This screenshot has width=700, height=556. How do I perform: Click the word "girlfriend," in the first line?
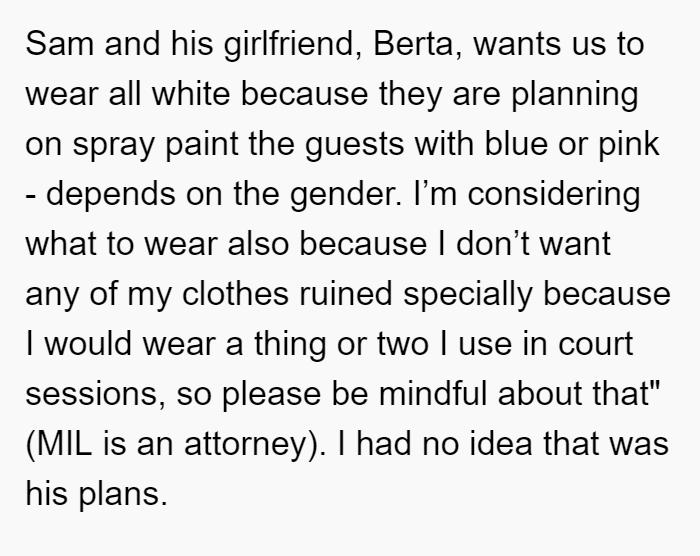click(x=292, y=45)
